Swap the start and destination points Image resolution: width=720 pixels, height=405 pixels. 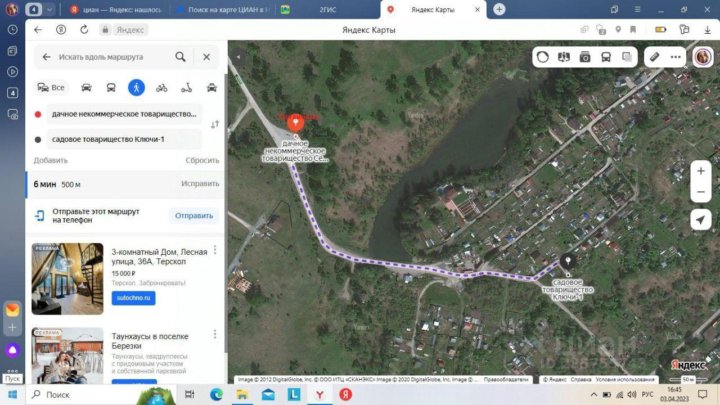[x=214, y=124]
